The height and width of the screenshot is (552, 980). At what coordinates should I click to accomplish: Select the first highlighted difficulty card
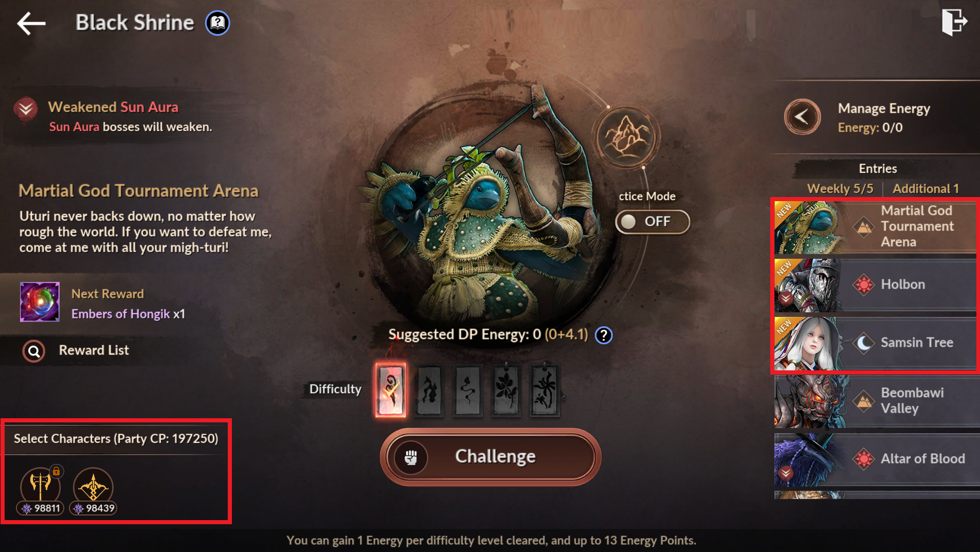pyautogui.click(x=391, y=390)
